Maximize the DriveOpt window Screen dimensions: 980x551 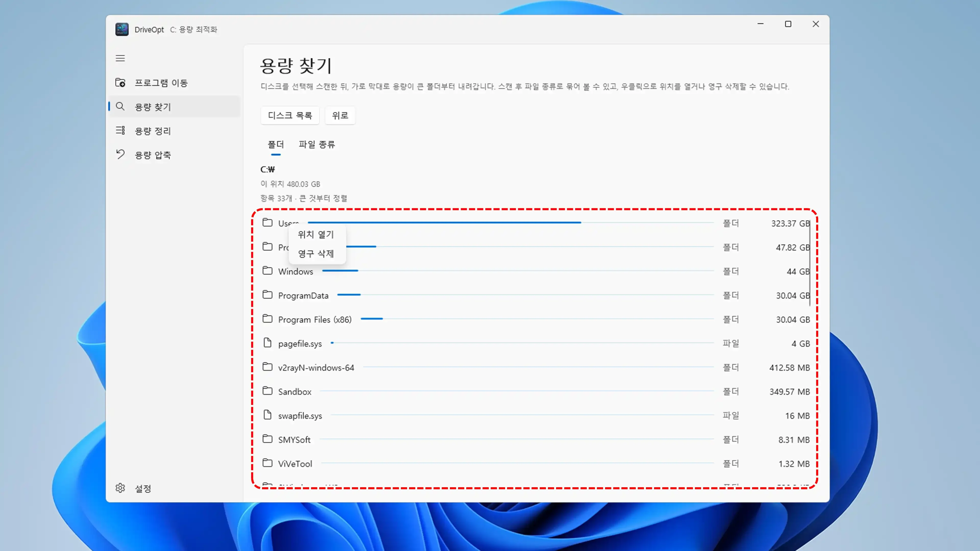pos(788,24)
